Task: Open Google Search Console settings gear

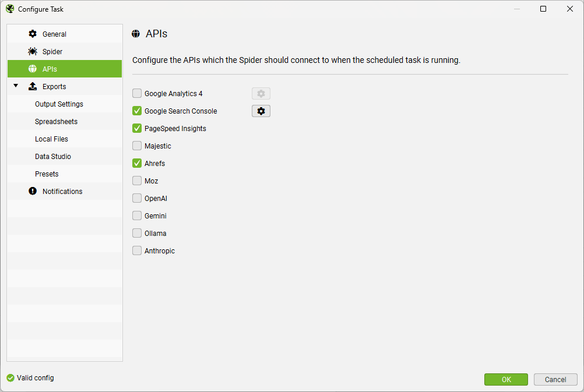Action: (x=261, y=111)
